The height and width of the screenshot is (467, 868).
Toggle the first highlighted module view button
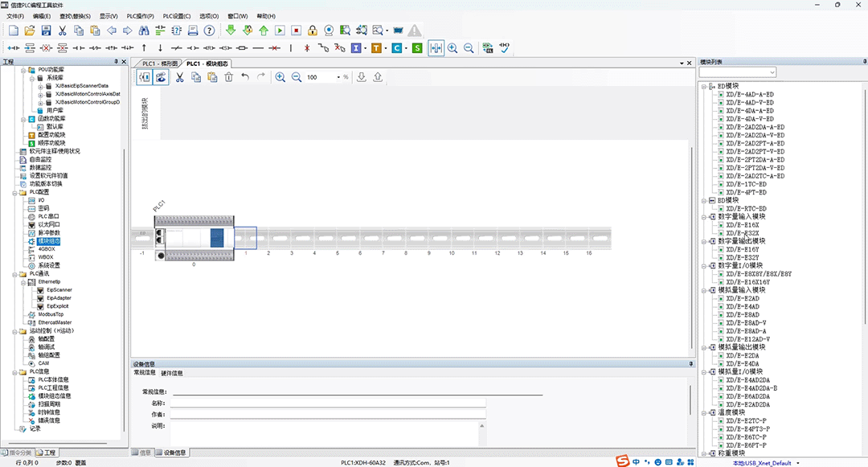pyautogui.click(x=145, y=77)
